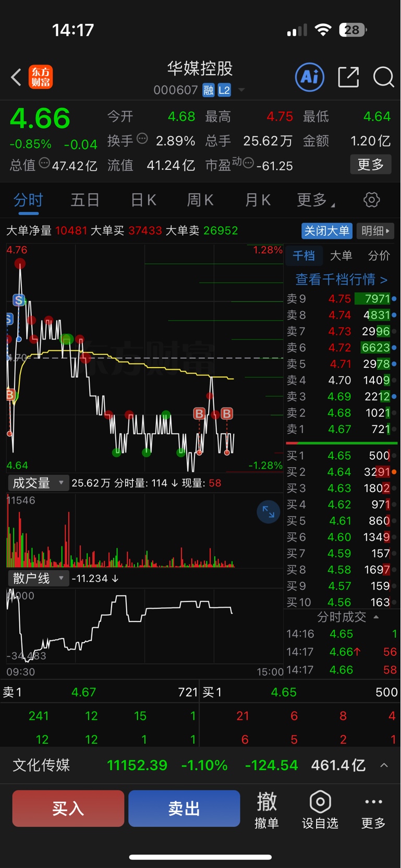Tap the rightmost B buy marker
Image resolution: width=401 pixels, height=868 pixels.
(226, 413)
